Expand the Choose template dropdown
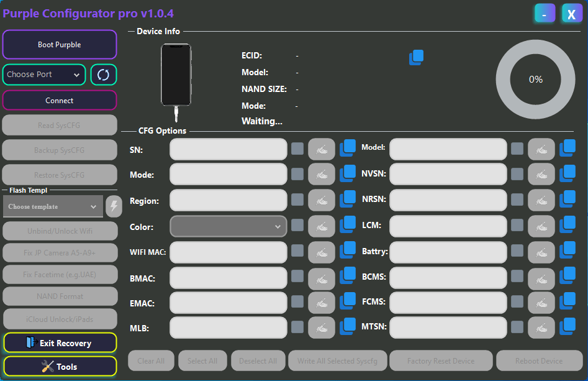Viewport: 588px width, 381px height. coord(53,206)
